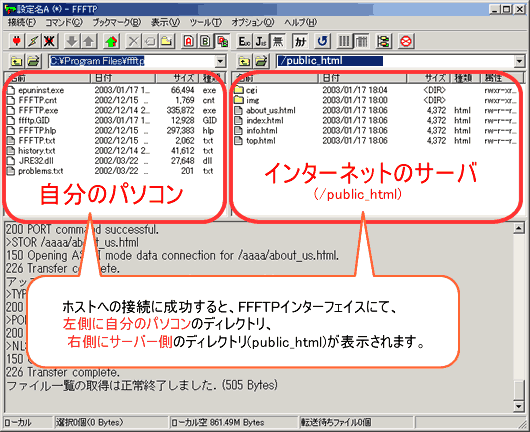530x432 pixels.
Task: Click status bar text ローカル空 861.49M Bytes
Action: coord(217,423)
